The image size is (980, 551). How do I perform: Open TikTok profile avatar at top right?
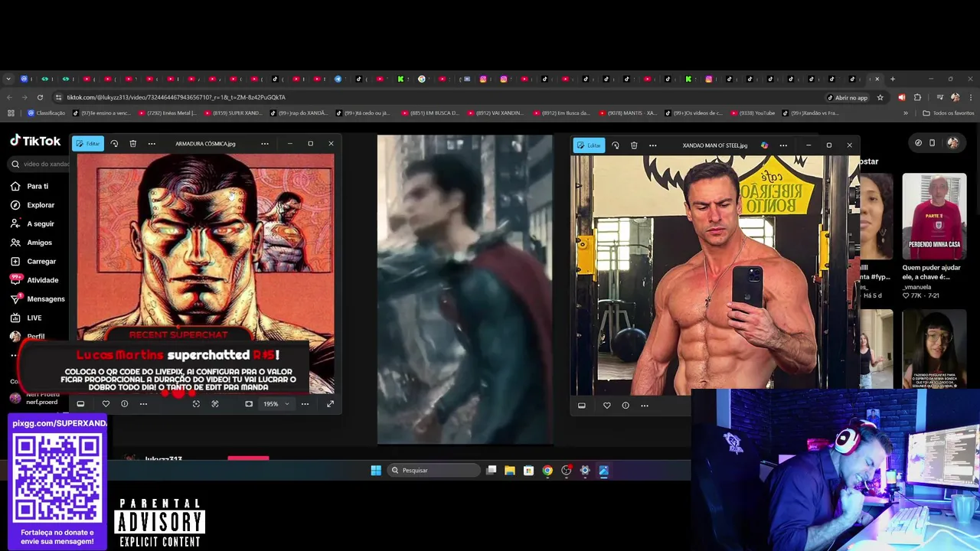pos(952,142)
